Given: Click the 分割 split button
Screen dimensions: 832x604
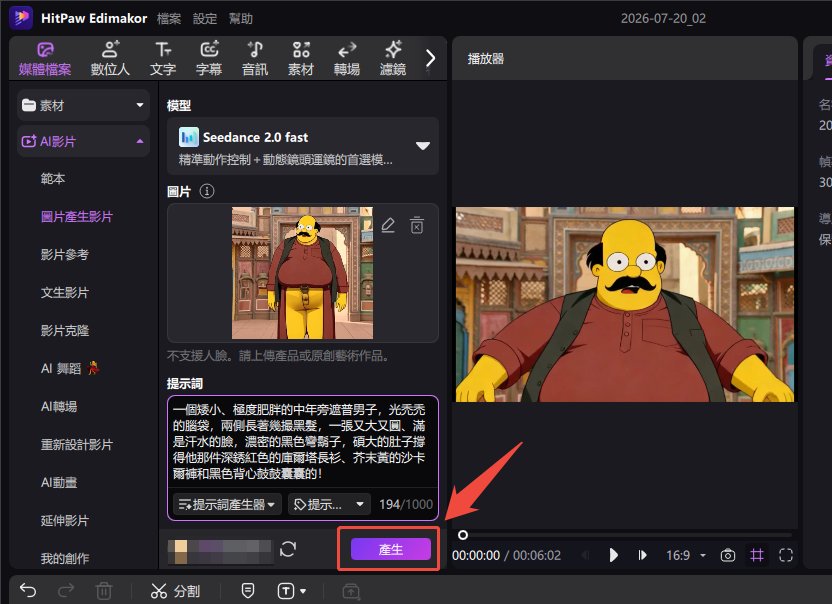Looking at the screenshot, I should click(x=176, y=591).
